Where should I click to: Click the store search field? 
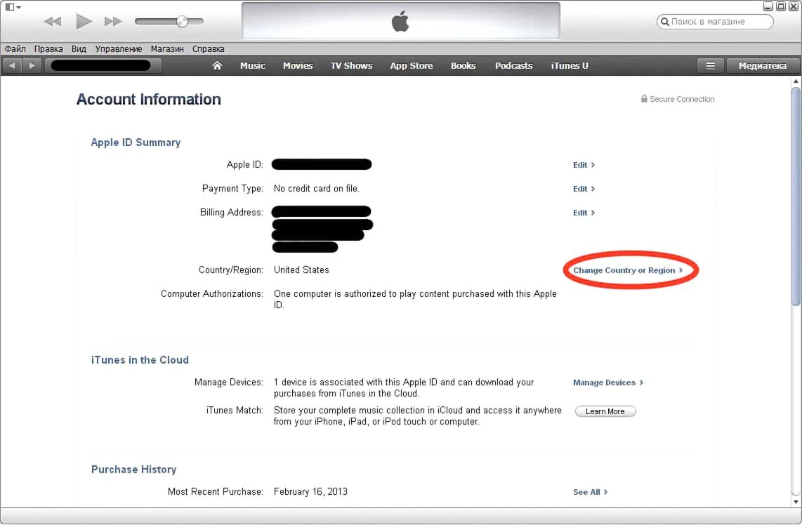(x=714, y=22)
